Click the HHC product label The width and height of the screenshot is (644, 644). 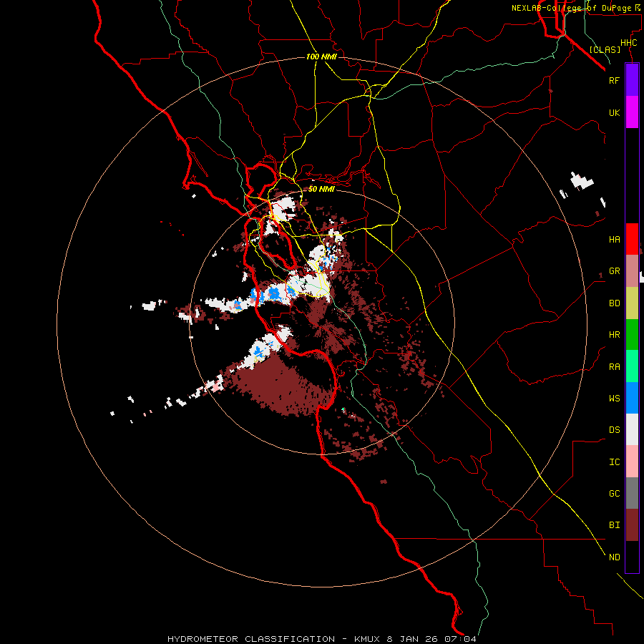628,43
